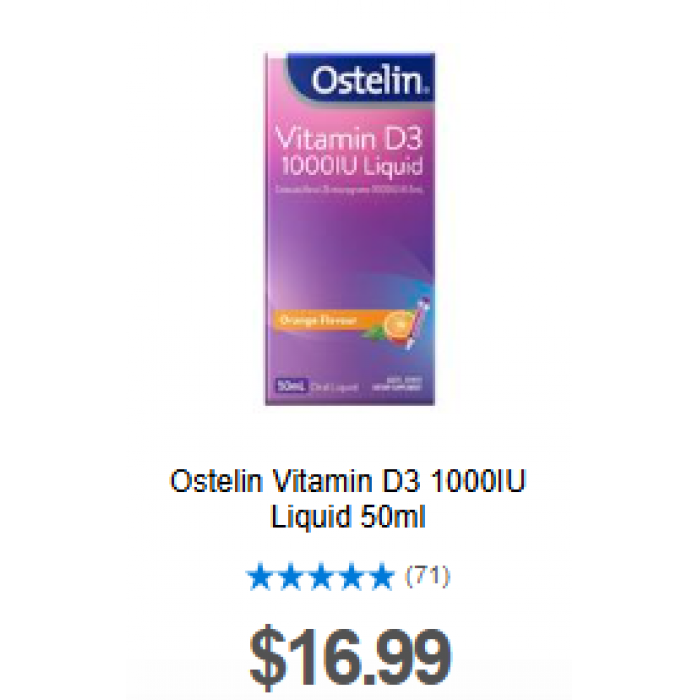Screen dimensions: 700x700
Task: Click the 'Liquid 50ml' title line
Action: 348,517
